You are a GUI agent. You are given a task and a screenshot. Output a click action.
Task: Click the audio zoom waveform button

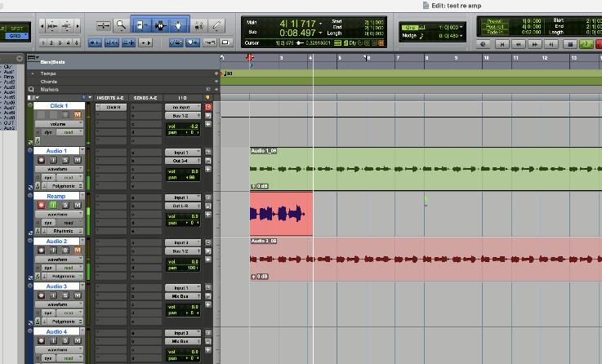coord(52,26)
